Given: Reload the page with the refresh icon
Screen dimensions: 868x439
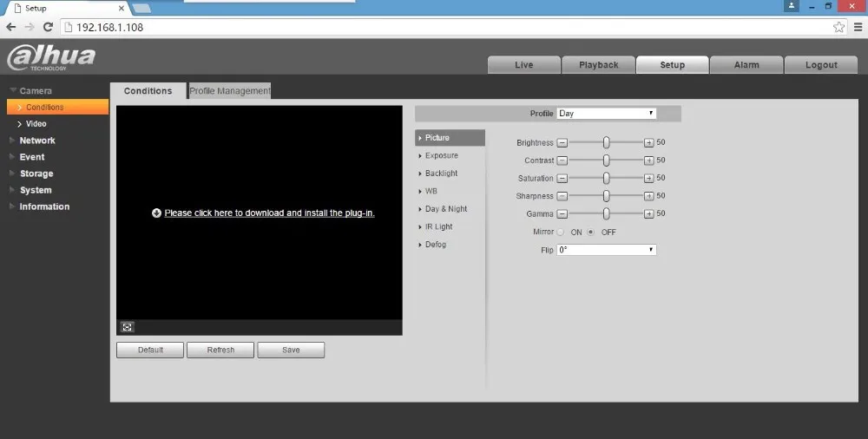Looking at the screenshot, I should click(x=48, y=27).
